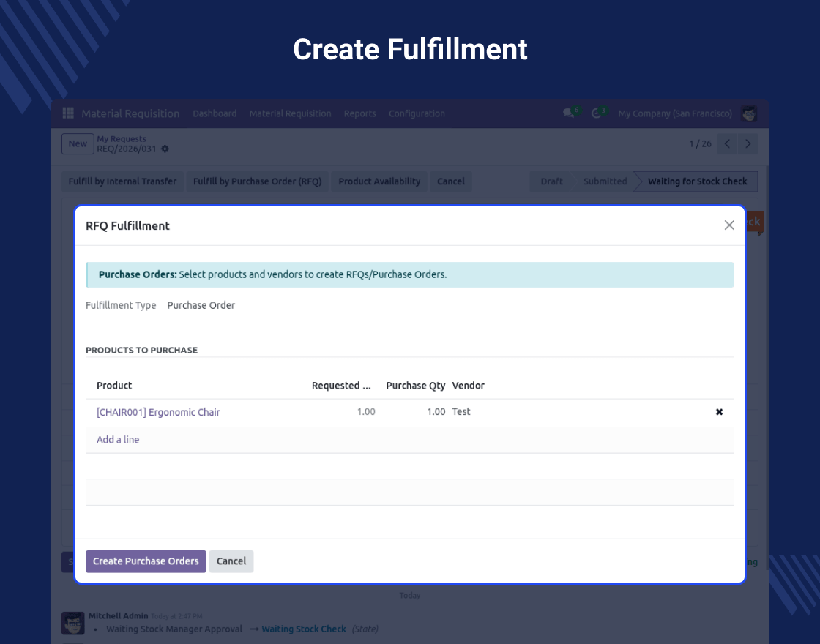
Task: Switch company via My Company (San Francisco)
Action: point(674,113)
